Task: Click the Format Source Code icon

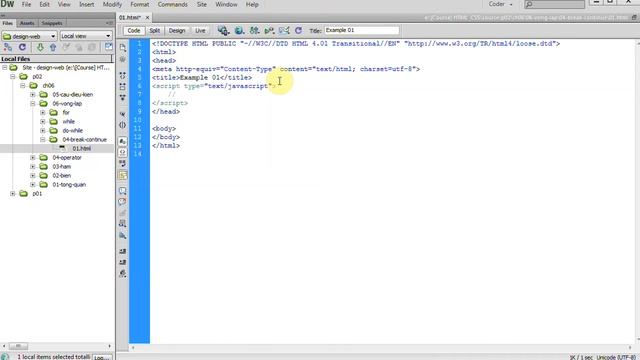Action: pyautogui.click(x=122, y=273)
